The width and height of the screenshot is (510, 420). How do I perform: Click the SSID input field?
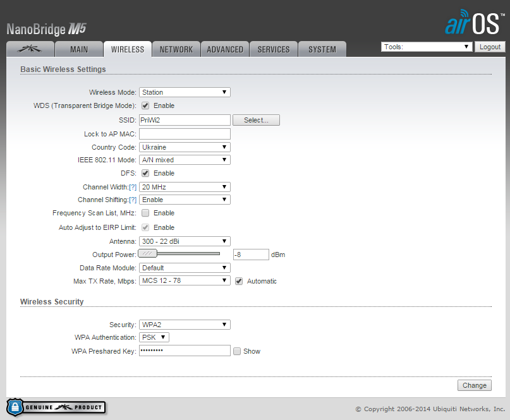(185, 120)
